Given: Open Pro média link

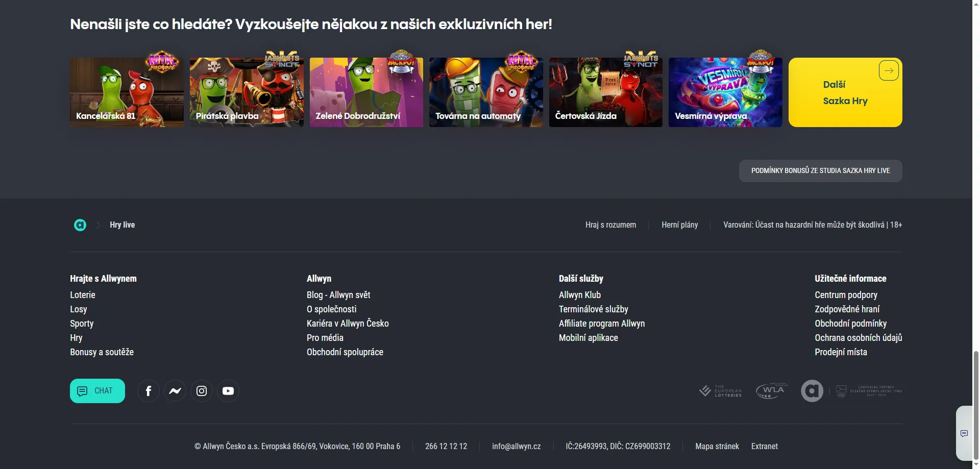Looking at the screenshot, I should (x=325, y=338).
